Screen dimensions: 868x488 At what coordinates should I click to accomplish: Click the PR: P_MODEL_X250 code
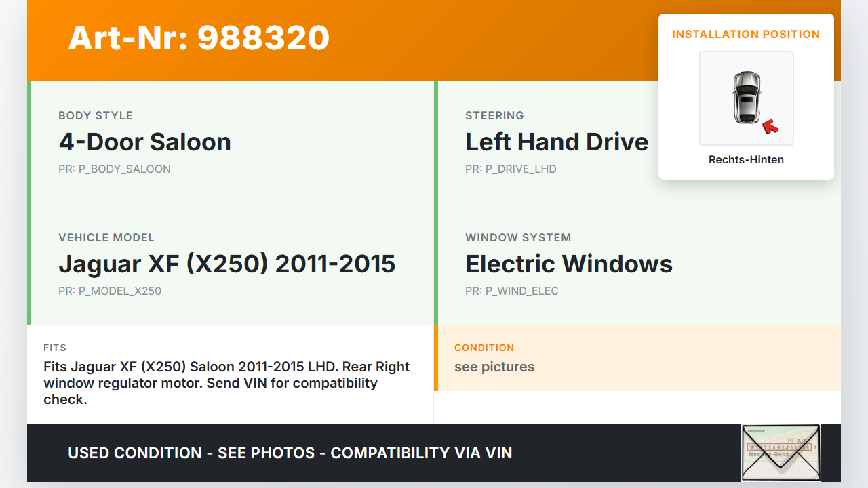tap(110, 291)
